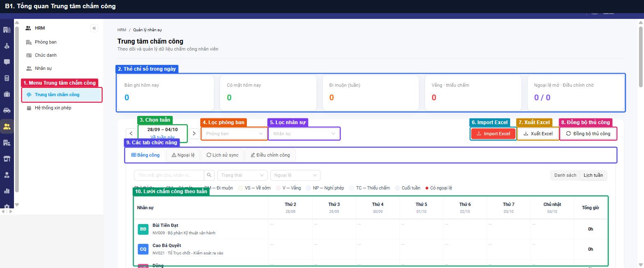Viewport: 644px width, 268px height.
Task: Open the person-reading icon below buildings icon
Action: point(7,46)
